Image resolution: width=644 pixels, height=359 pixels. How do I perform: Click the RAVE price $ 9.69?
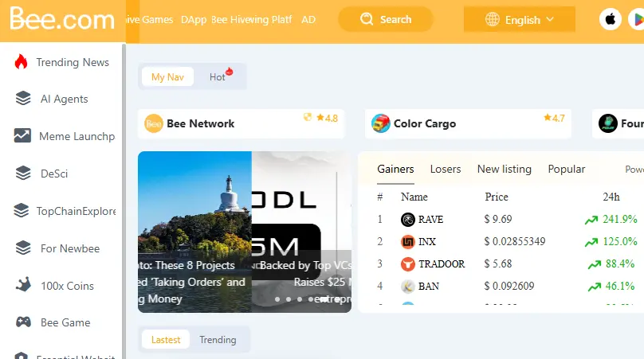(x=498, y=219)
